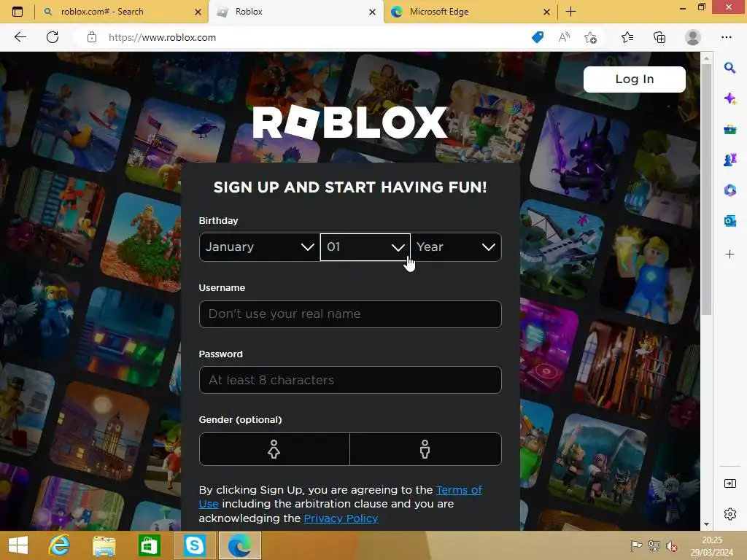Open the taskbar clock and date

point(712,546)
